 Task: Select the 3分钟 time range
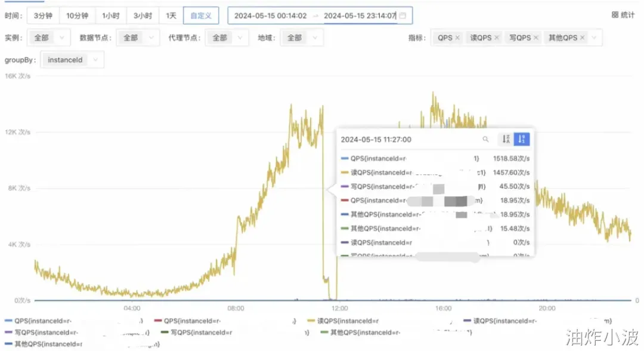coord(43,16)
